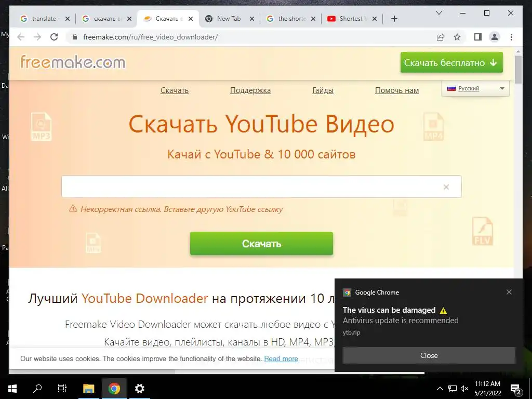Image resolution: width=532 pixels, height=399 pixels.
Task: Open cookie notice 'Read more' link
Action: [281, 358]
